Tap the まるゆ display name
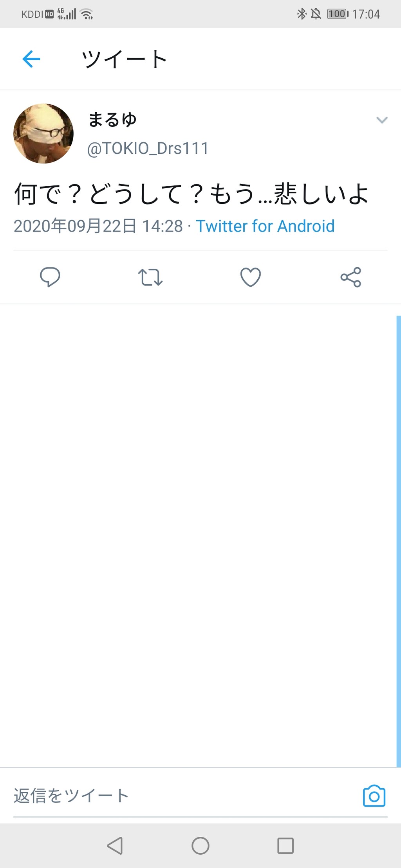The height and width of the screenshot is (868, 401). pyautogui.click(x=112, y=120)
